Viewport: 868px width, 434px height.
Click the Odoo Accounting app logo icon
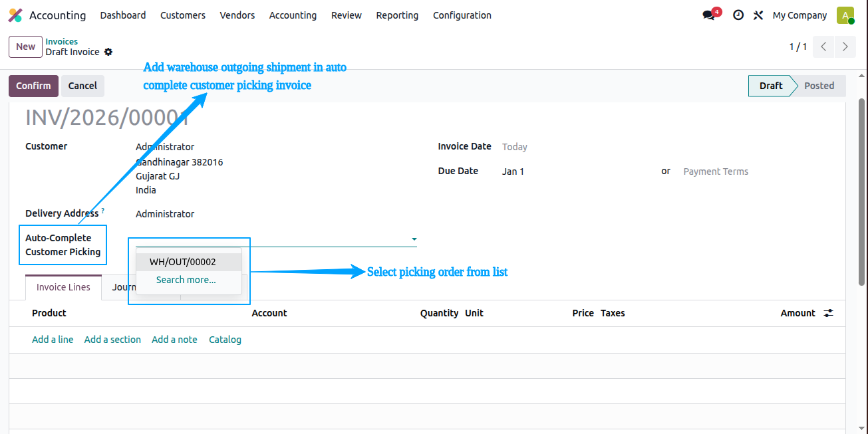(15, 15)
